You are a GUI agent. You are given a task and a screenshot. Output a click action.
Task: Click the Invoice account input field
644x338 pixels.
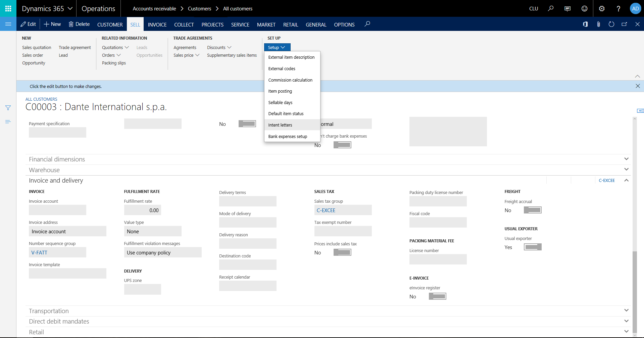pyautogui.click(x=57, y=210)
